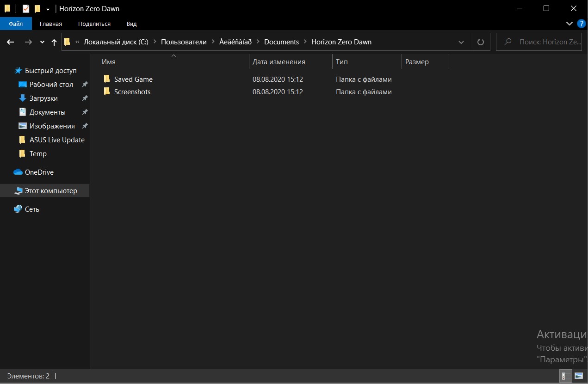This screenshot has width=588, height=384.
Task: Select the Saved Game folder
Action: point(133,79)
